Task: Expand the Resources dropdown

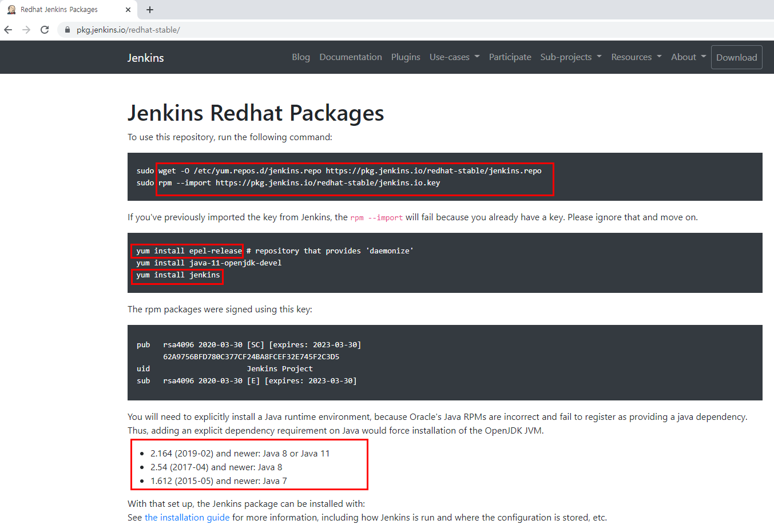Action: [636, 57]
